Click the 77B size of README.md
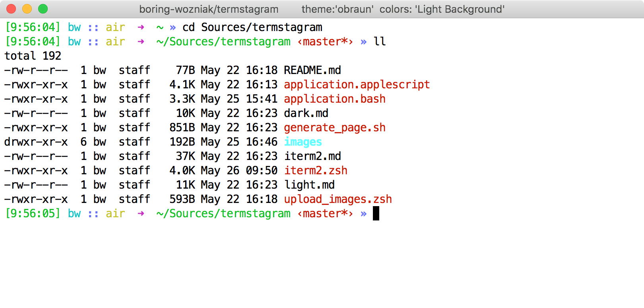This screenshot has height=308, width=644. click(186, 70)
